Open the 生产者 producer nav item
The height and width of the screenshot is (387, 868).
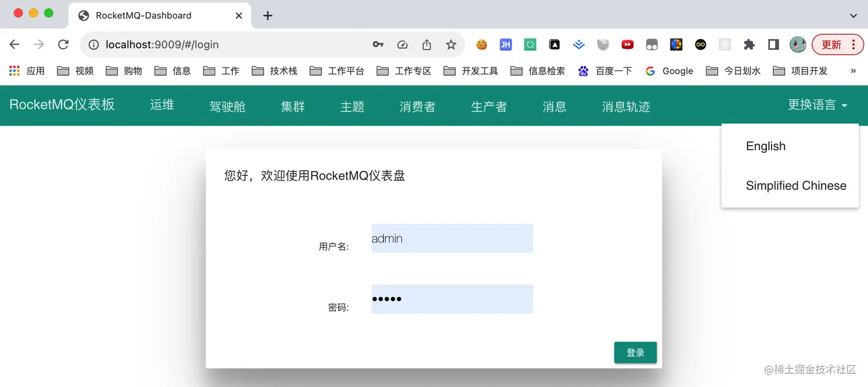pyautogui.click(x=489, y=107)
